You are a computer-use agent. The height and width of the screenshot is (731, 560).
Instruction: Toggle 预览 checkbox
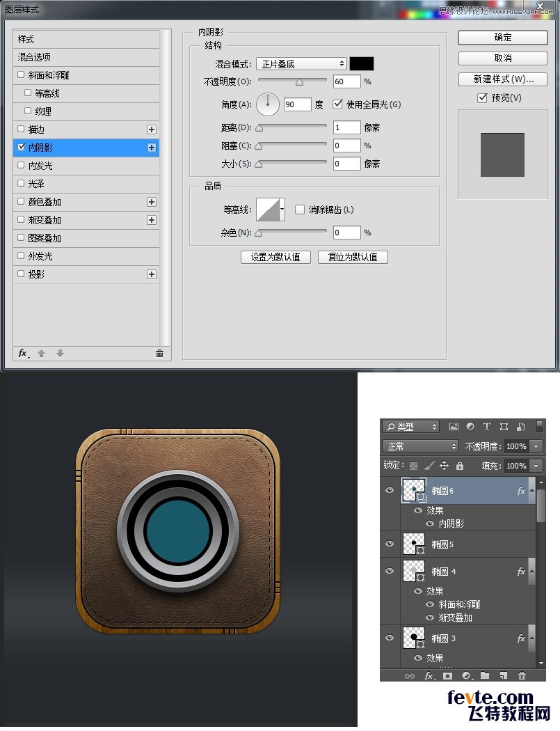[482, 98]
